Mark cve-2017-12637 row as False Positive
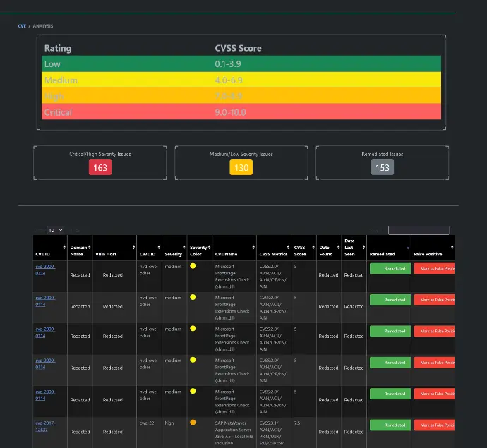487x448 pixels. (x=434, y=425)
